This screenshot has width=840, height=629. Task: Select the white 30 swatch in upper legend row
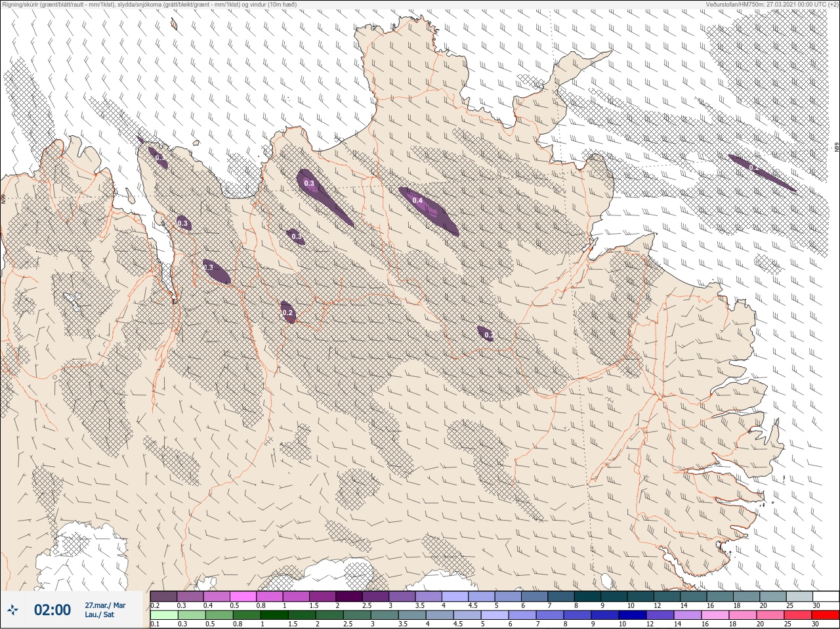[x=826, y=596]
